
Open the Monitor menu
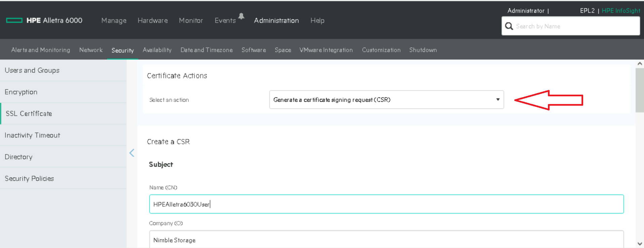191,20
